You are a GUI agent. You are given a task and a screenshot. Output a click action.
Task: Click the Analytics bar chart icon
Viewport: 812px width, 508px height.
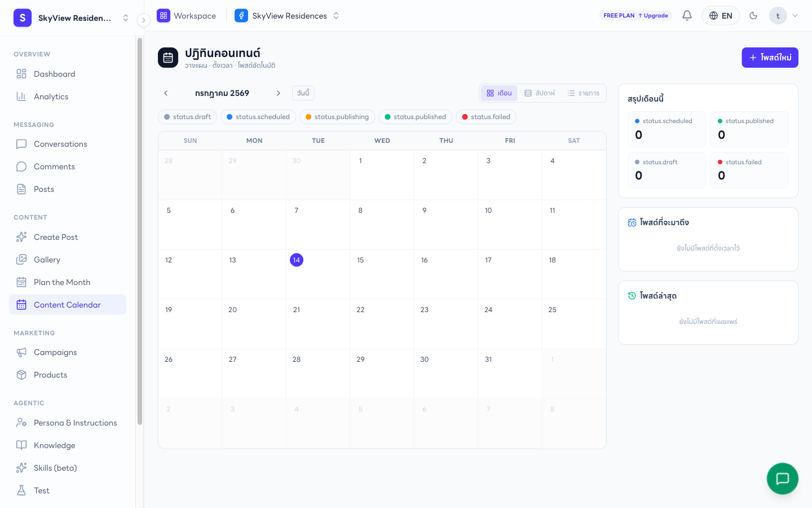21,97
